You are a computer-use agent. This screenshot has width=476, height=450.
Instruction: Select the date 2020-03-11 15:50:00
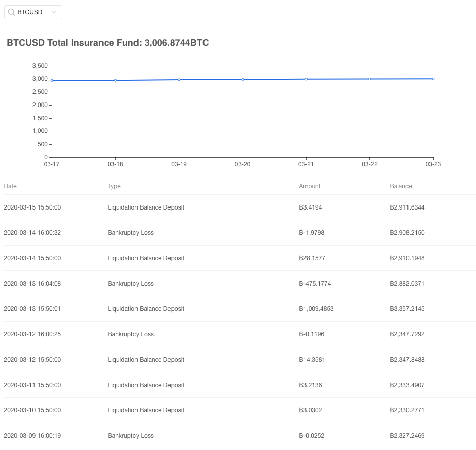click(32, 385)
